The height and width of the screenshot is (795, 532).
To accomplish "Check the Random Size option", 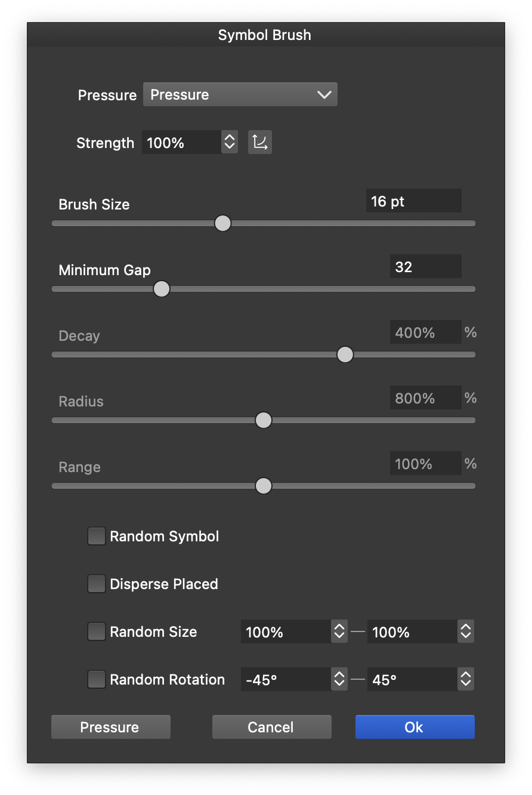I will [97, 631].
